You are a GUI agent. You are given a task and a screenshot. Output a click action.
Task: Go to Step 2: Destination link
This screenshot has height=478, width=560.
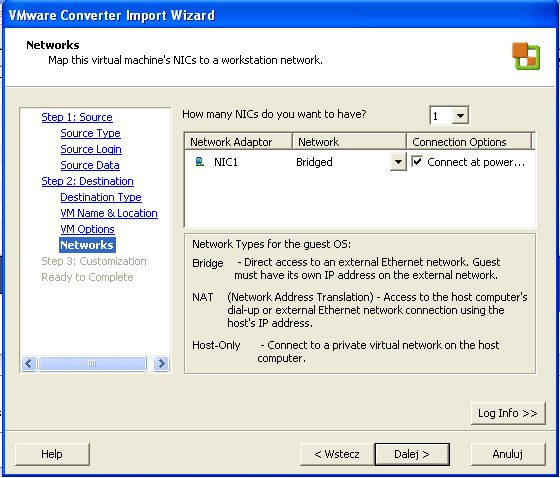tap(88, 181)
